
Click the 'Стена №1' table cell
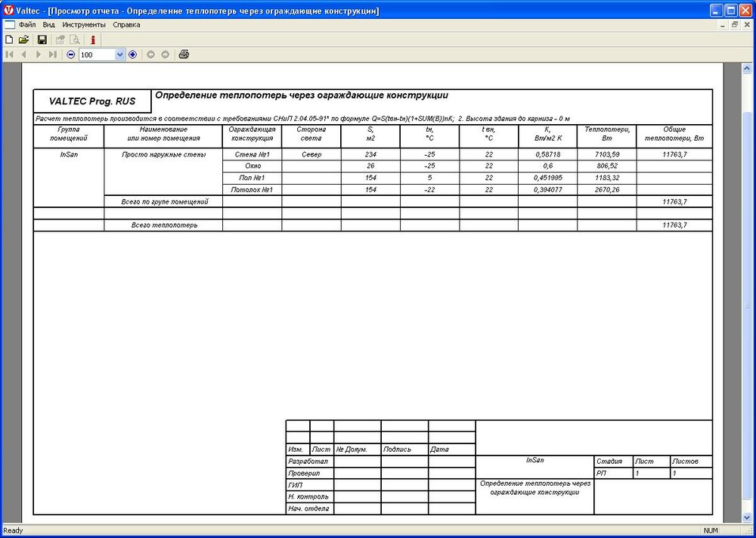click(x=253, y=154)
